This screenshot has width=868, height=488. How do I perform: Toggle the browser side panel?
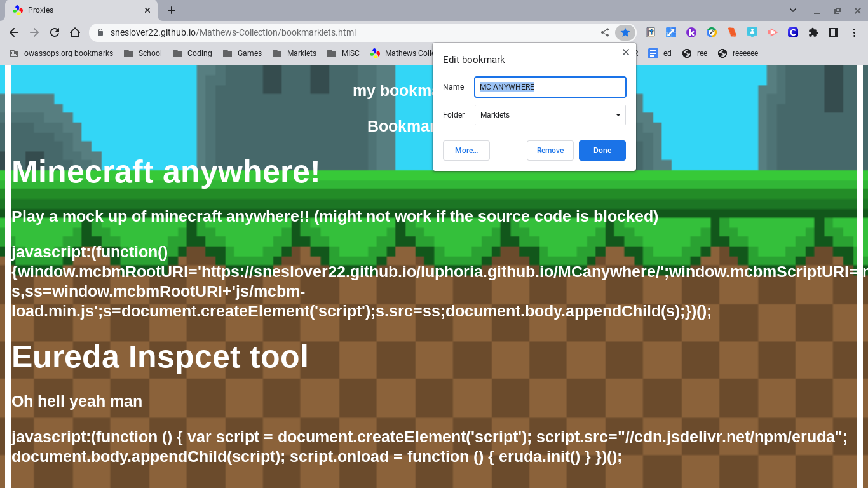coord(834,32)
